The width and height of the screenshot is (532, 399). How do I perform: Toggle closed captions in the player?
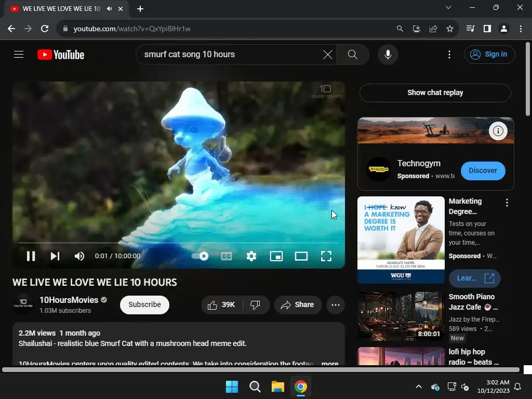(227, 256)
